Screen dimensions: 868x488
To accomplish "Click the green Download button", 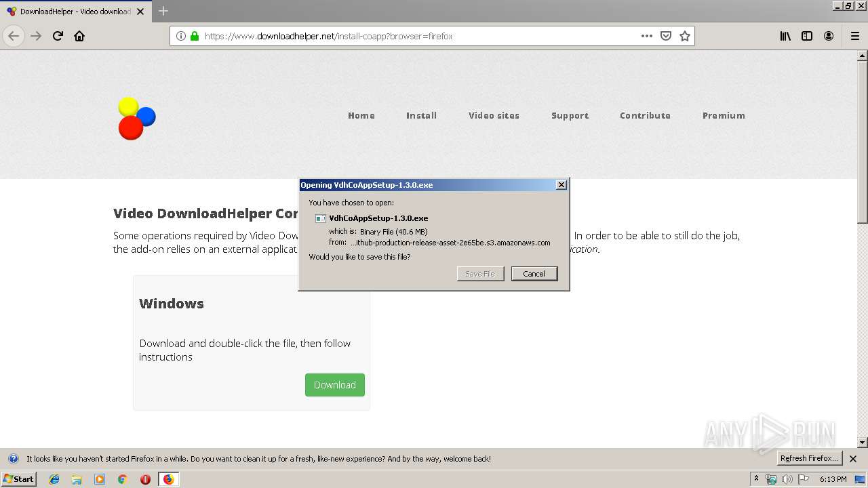I will click(335, 385).
